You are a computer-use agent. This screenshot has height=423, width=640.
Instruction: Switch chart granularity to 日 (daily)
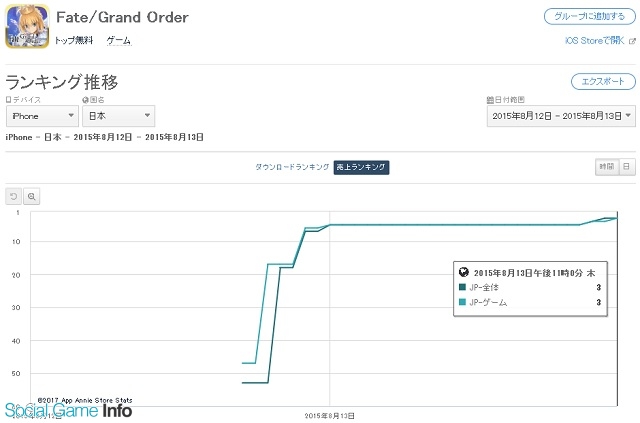(627, 167)
